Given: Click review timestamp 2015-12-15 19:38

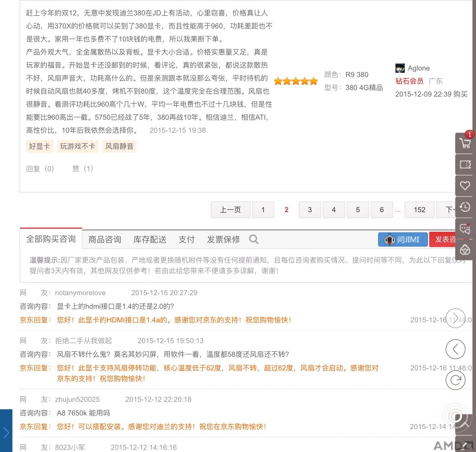Looking at the screenshot, I should (178, 130).
